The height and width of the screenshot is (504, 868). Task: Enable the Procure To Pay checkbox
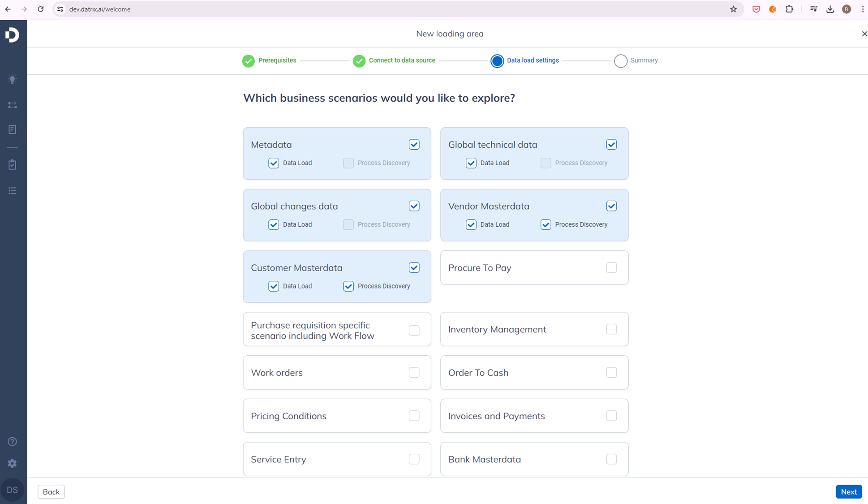(x=611, y=267)
